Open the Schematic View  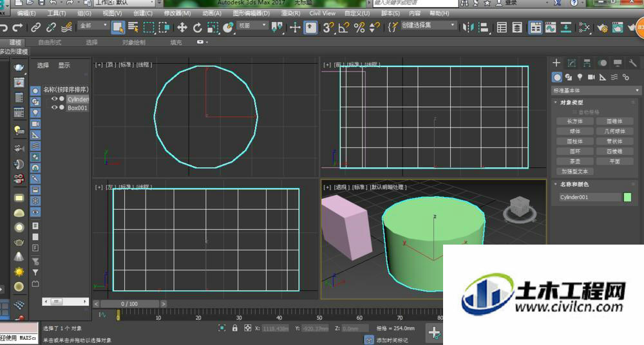point(566,28)
